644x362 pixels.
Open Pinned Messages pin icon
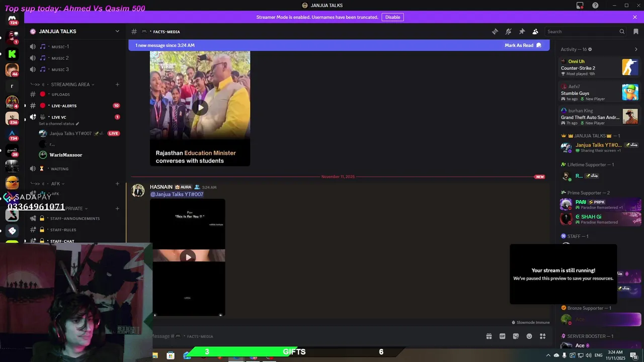point(522,32)
